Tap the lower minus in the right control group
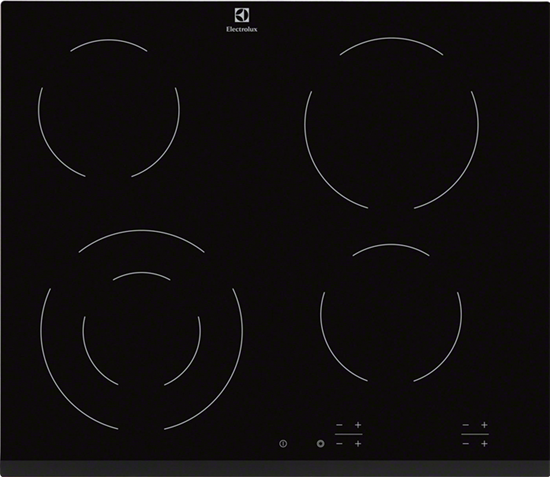The image size is (550, 477). pos(465,444)
